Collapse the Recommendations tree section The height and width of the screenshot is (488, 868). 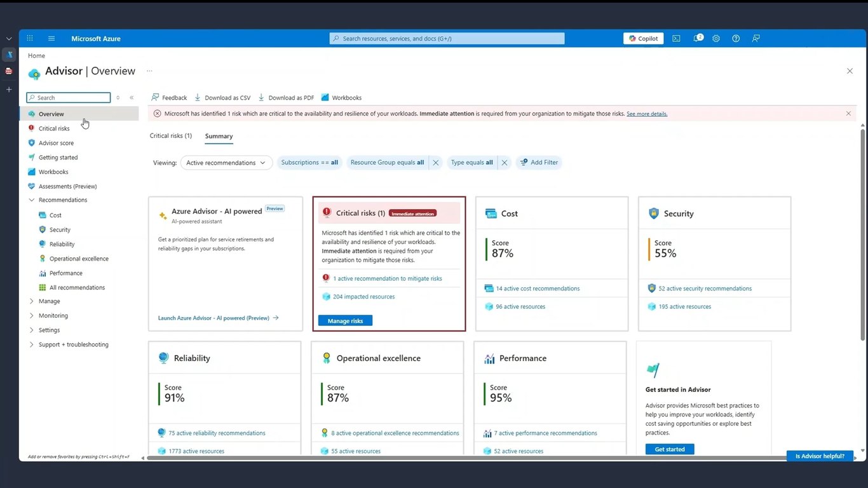(x=32, y=200)
